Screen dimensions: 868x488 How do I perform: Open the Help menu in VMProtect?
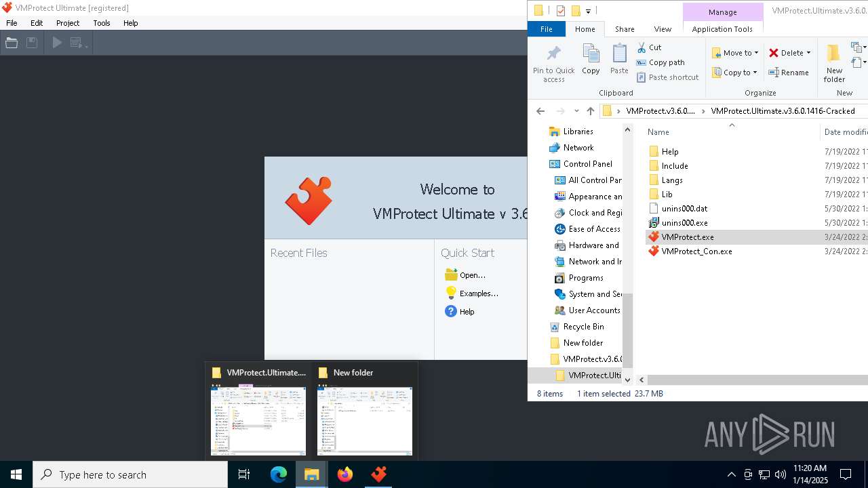131,23
